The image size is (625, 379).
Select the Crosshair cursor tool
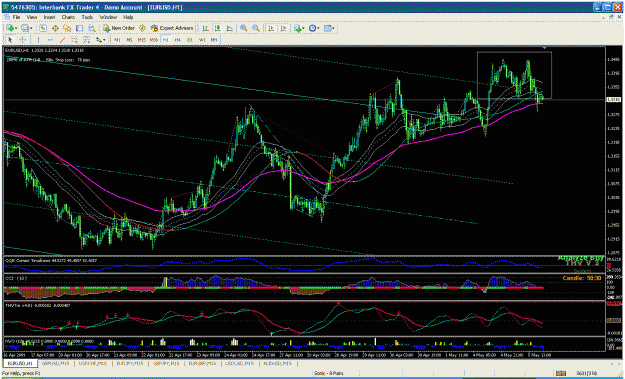coord(23,40)
